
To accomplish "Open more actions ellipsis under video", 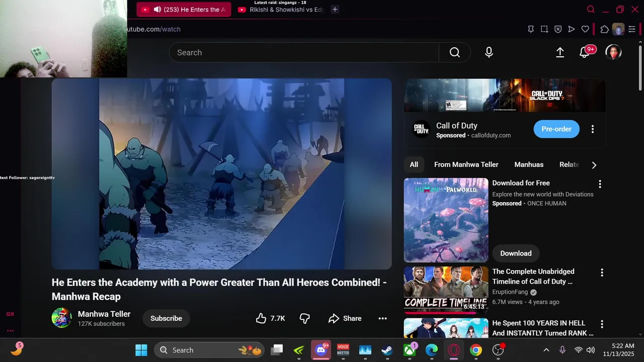I will (382, 318).
